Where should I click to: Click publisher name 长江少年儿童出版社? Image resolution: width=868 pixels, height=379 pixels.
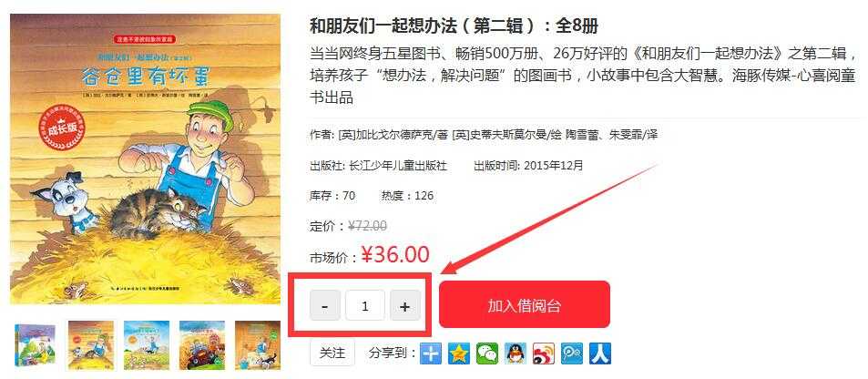[397, 165]
